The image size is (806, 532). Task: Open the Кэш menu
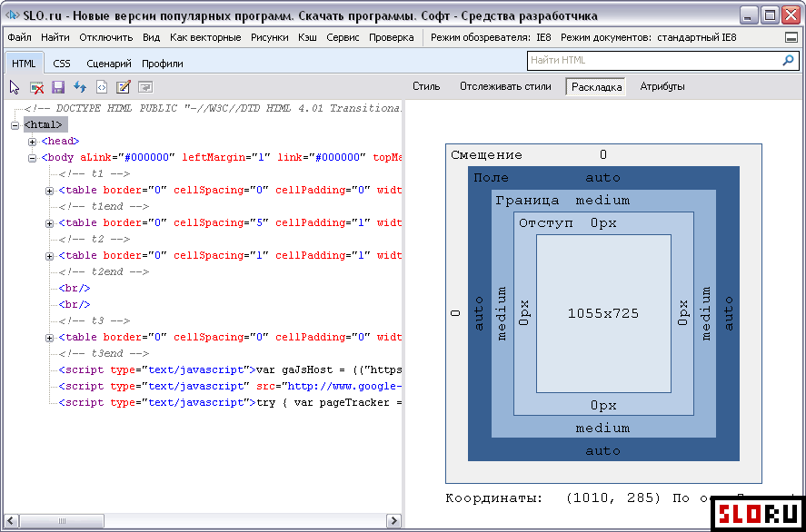[x=307, y=37]
